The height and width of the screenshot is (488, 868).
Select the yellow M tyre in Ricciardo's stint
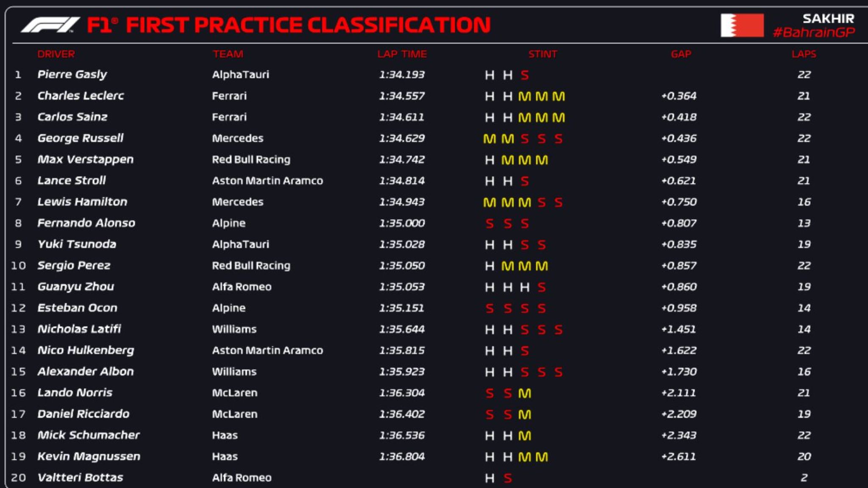pos(525,415)
